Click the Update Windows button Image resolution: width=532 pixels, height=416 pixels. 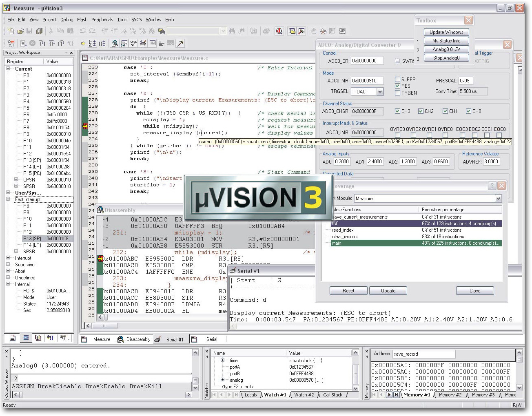446,32
